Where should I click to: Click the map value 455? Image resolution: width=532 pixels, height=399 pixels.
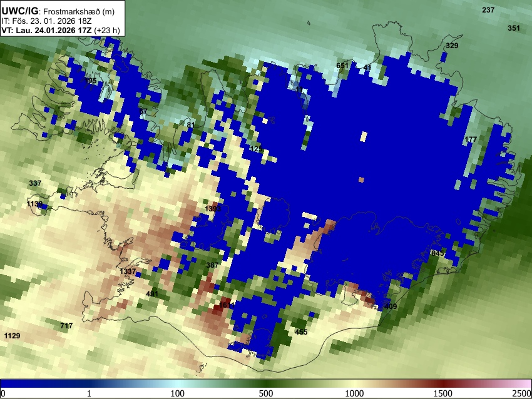click(301, 332)
